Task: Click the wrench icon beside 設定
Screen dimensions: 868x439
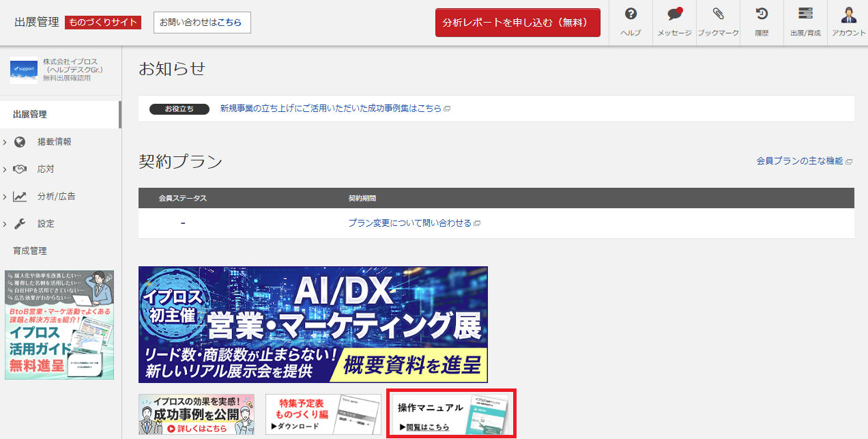Action: (x=20, y=224)
